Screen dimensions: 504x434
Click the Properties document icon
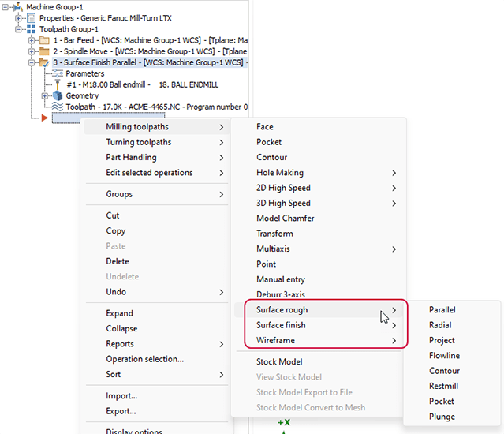[x=32, y=17]
